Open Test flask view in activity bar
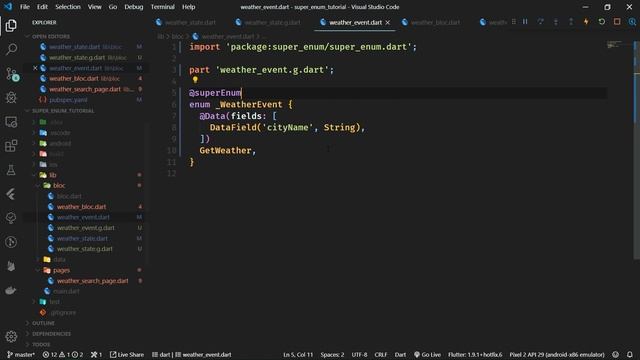This screenshot has width=640, height=360. (11, 170)
